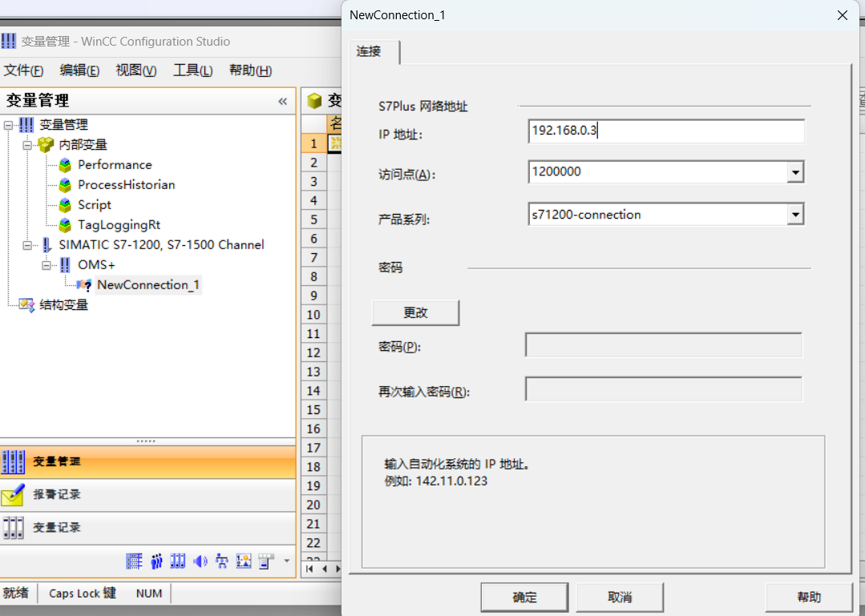865x616 pixels.
Task: Open the 访问点 dropdown list
Action: [x=794, y=172]
